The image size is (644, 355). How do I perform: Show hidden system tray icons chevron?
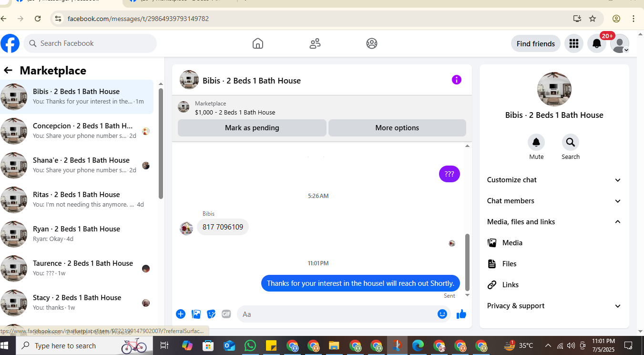[548, 345]
